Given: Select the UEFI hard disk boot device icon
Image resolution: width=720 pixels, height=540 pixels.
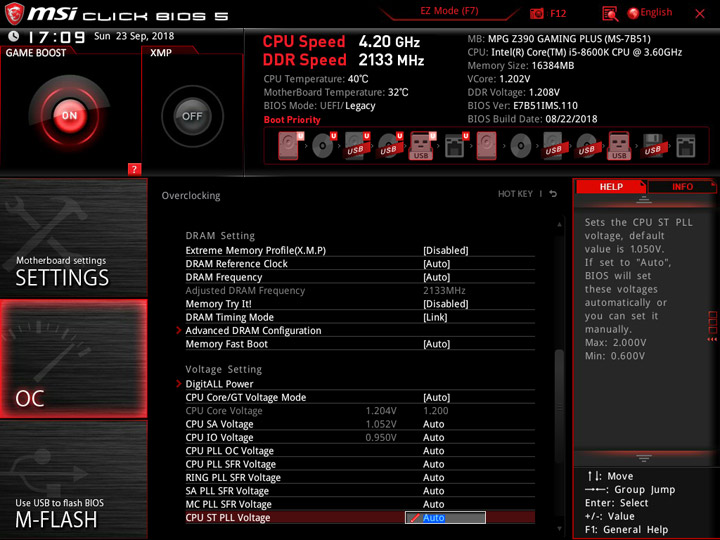Looking at the screenshot, I should tap(290, 146).
